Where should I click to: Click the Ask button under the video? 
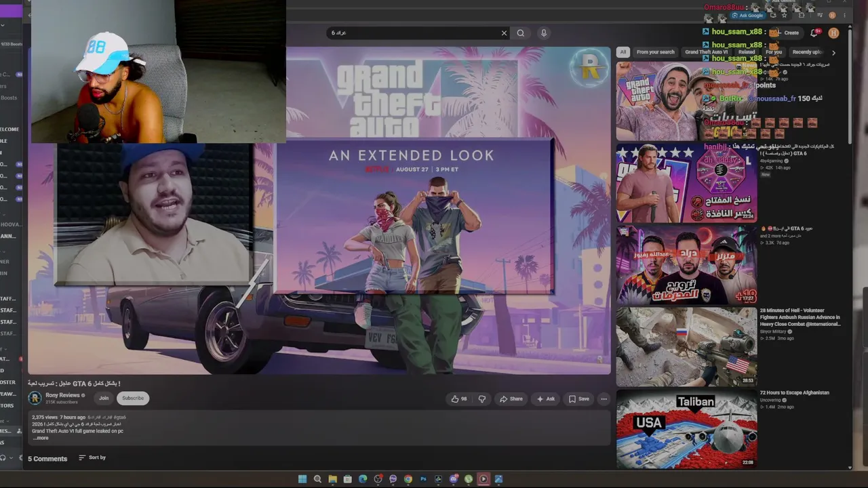click(x=546, y=399)
